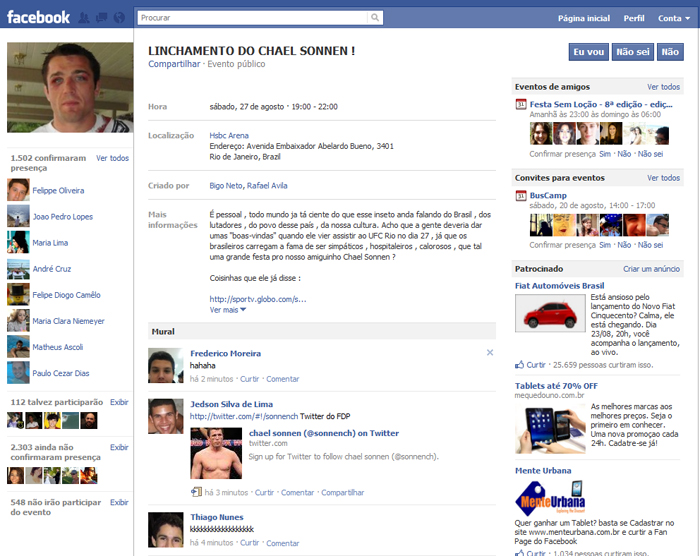
Task: Click calendar icon beside BusCamp event
Action: pos(521,196)
